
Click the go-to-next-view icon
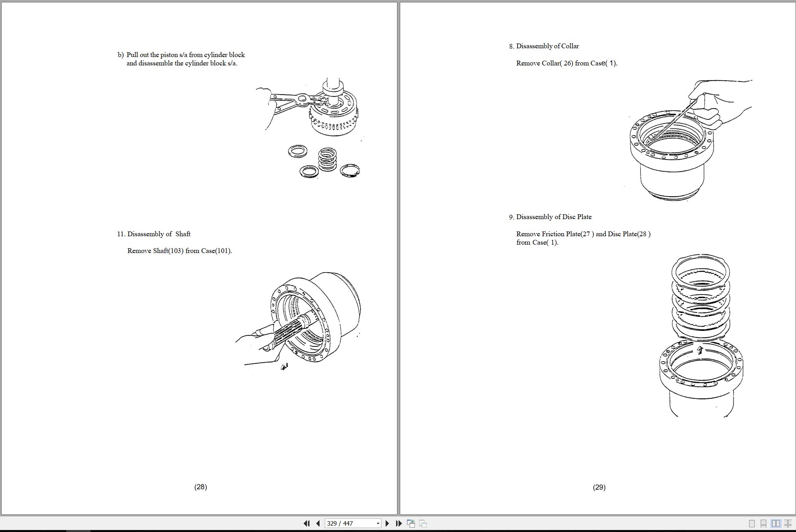423,523
